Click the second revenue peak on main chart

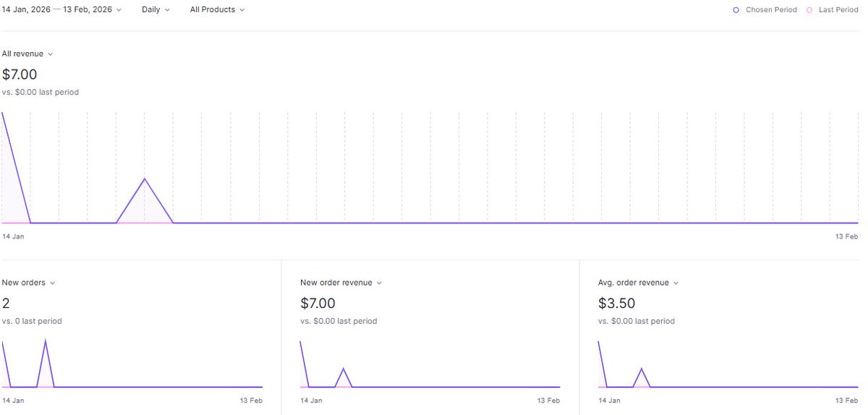pyautogui.click(x=145, y=179)
